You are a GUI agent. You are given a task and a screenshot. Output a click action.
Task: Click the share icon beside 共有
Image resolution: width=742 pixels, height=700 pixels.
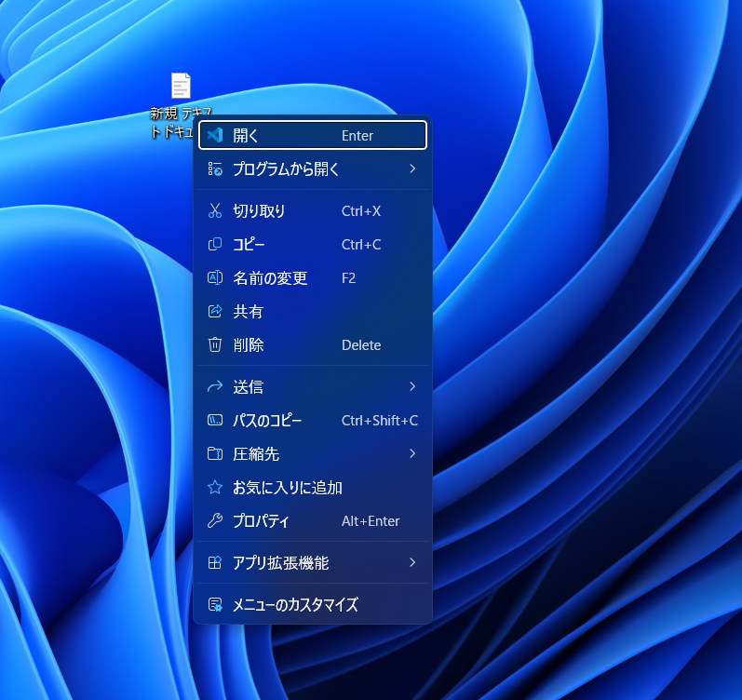pyautogui.click(x=215, y=312)
